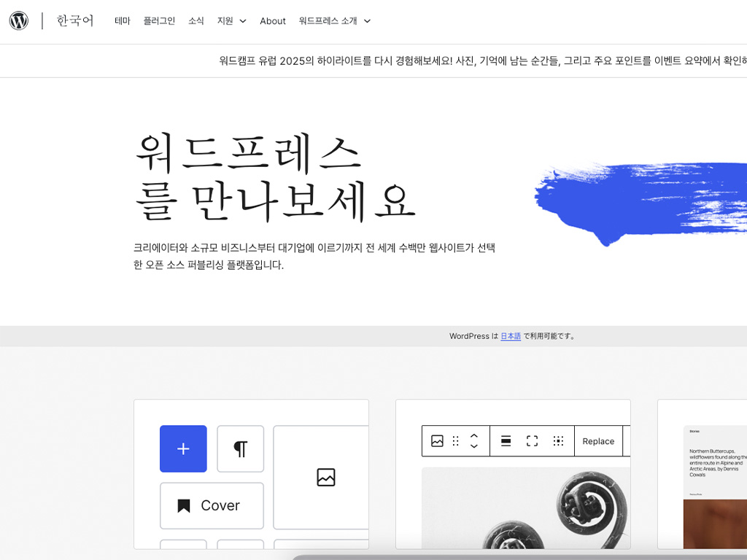This screenshot has height=560, width=747.
Task: Click the 한국어 site title
Action: click(75, 20)
